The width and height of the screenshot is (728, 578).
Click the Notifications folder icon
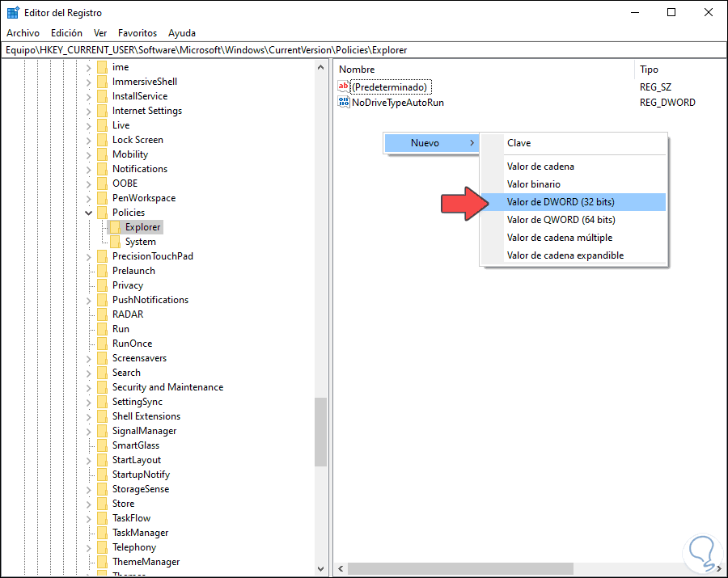(x=102, y=169)
